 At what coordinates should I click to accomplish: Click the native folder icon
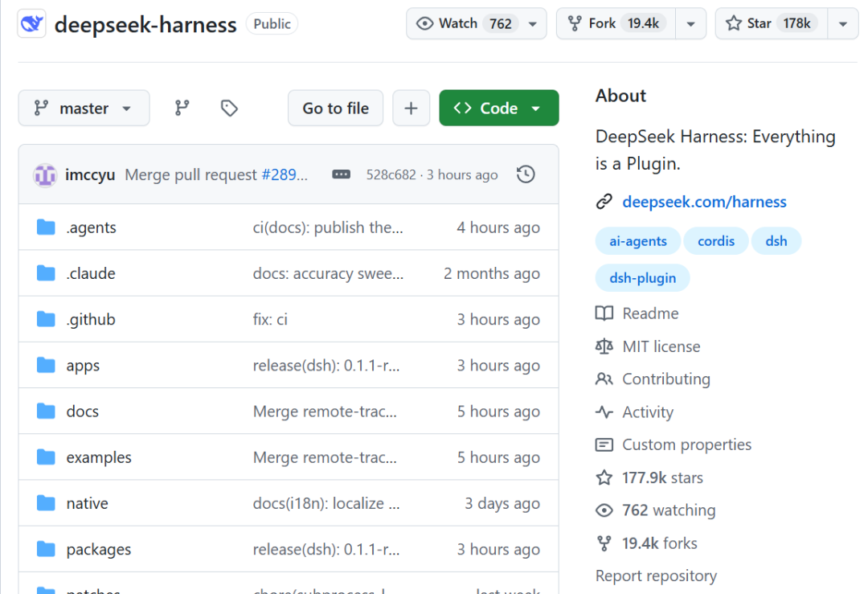(46, 502)
